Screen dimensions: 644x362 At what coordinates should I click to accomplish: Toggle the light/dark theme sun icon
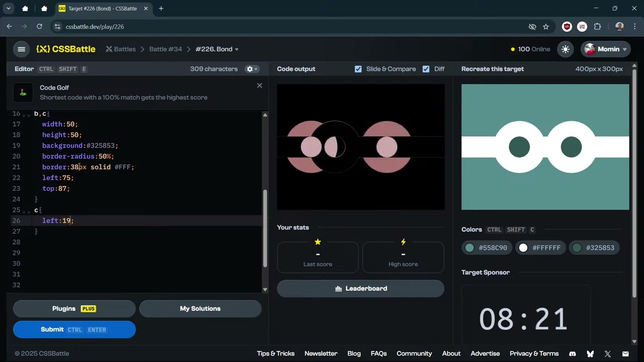coord(566,49)
